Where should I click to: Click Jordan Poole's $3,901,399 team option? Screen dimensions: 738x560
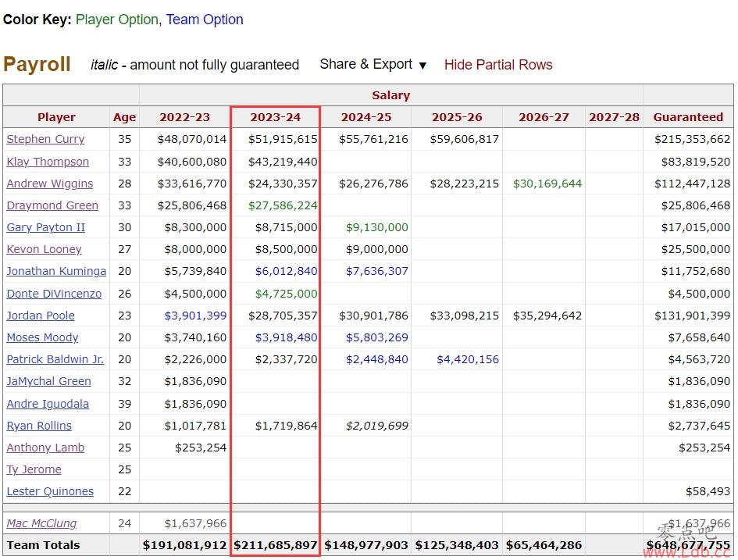tap(195, 316)
